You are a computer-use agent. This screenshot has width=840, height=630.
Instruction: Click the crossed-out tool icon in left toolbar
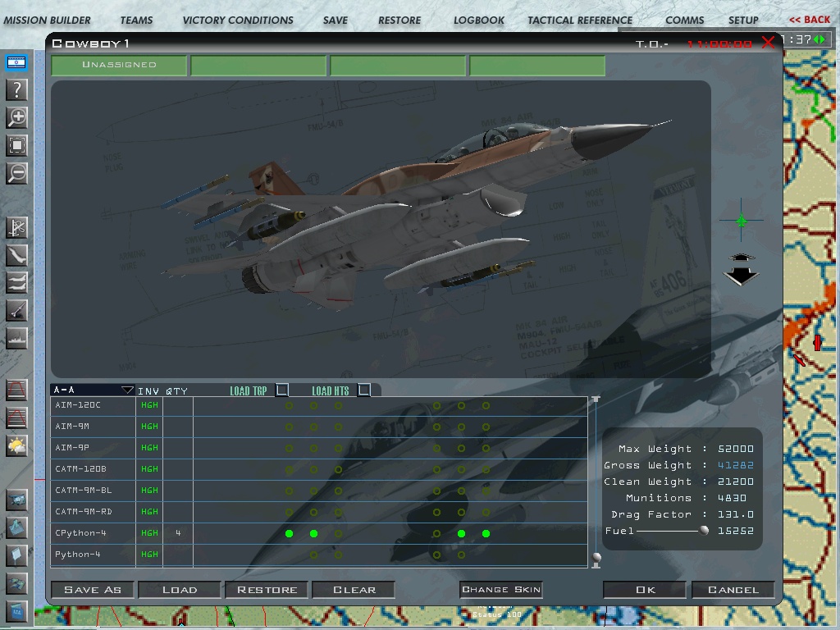[16, 228]
